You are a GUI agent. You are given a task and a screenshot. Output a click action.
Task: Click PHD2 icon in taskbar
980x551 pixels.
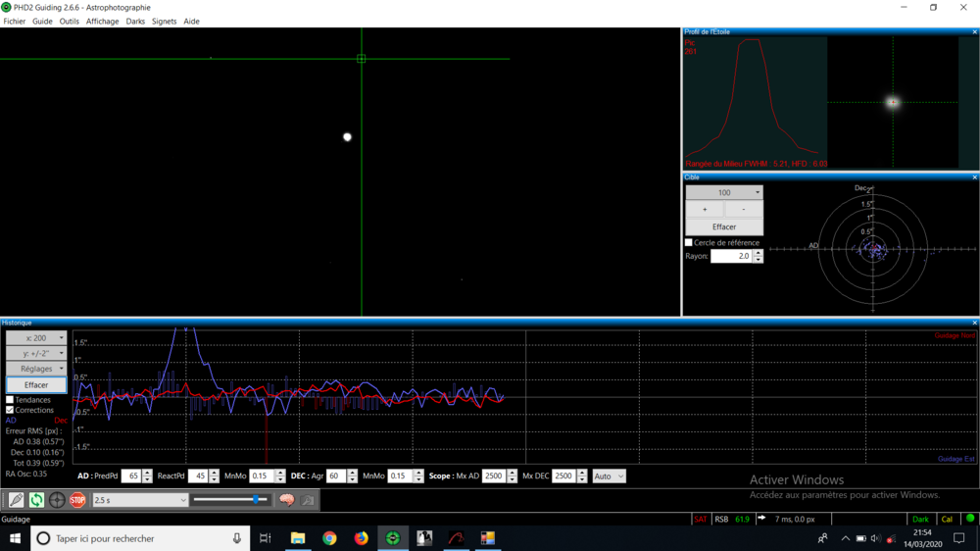coord(393,538)
